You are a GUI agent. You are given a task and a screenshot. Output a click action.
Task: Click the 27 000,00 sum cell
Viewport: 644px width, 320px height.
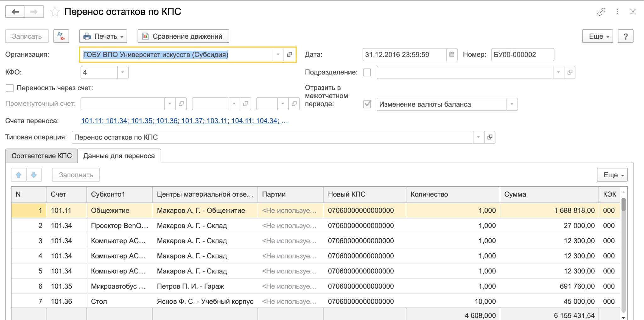pos(549,226)
